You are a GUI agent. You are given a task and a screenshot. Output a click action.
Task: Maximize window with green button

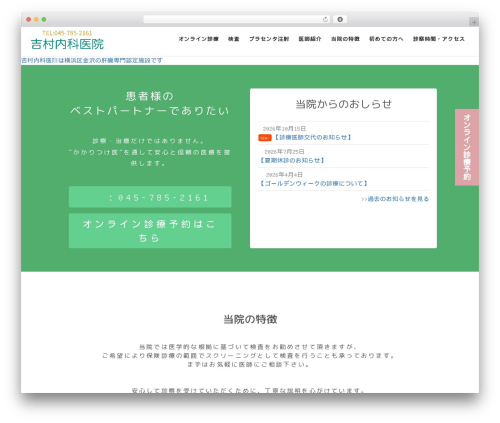click(x=44, y=20)
